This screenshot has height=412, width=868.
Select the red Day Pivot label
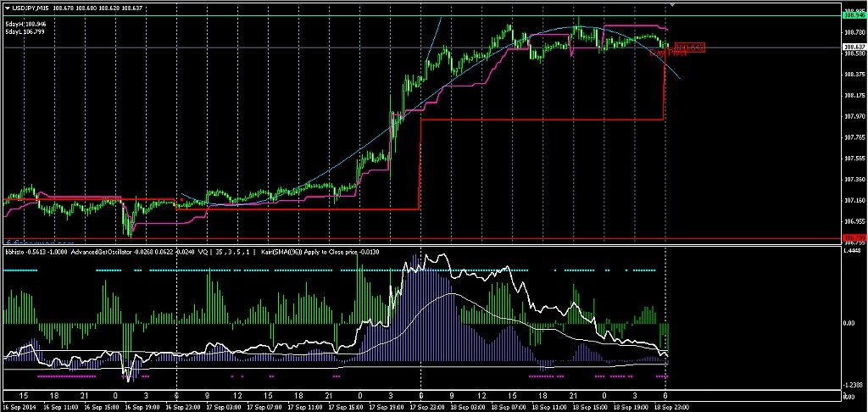click(x=668, y=53)
